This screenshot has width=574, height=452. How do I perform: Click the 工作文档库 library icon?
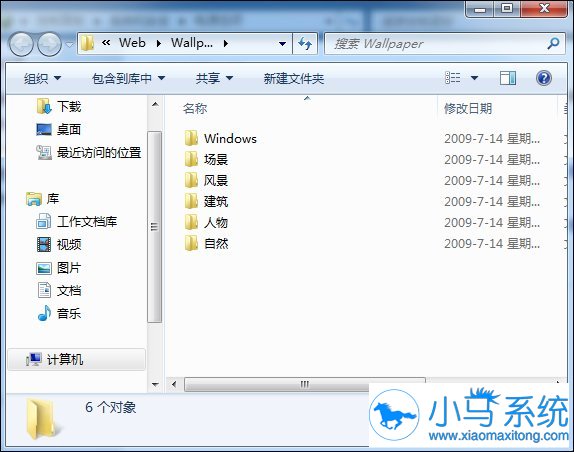[x=44, y=221]
